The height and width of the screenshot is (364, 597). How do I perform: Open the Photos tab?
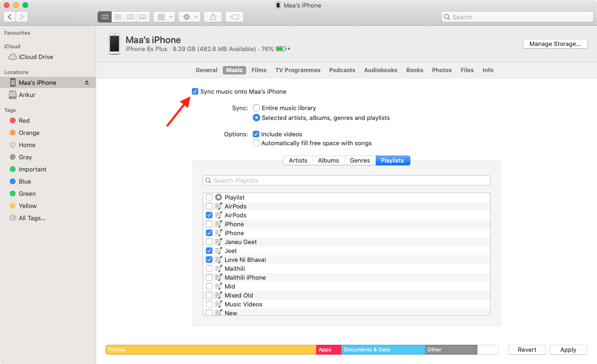tap(442, 70)
